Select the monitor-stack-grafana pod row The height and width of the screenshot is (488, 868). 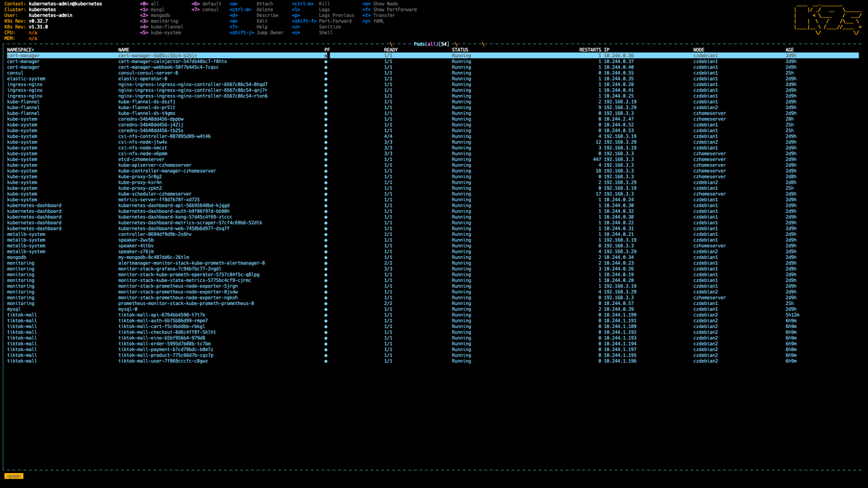[x=170, y=268]
